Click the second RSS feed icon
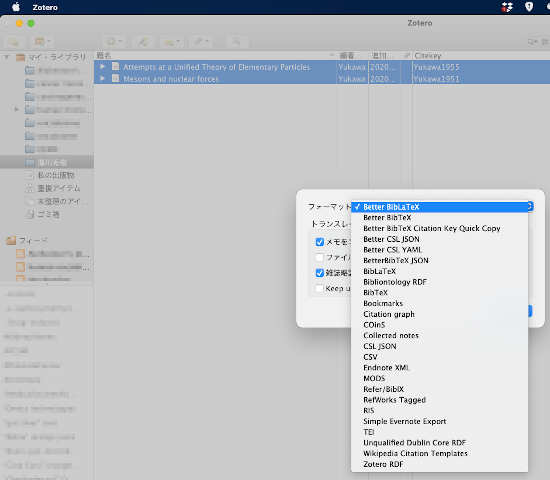The width and height of the screenshot is (550, 480). 21,267
